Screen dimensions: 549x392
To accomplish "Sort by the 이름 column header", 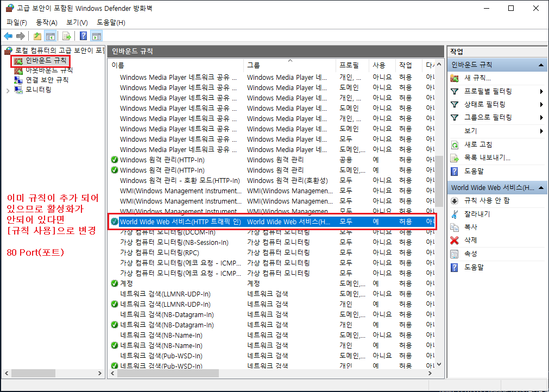I will pyautogui.click(x=176, y=66).
